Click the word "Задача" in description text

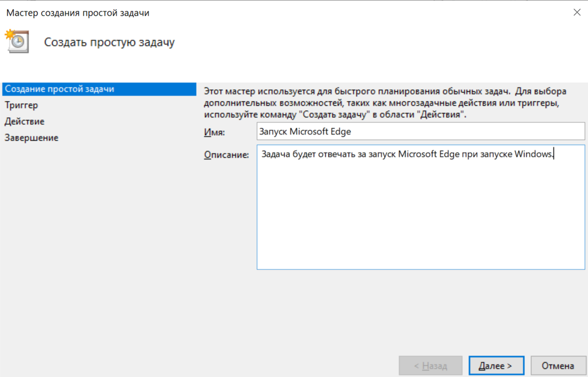click(x=276, y=154)
